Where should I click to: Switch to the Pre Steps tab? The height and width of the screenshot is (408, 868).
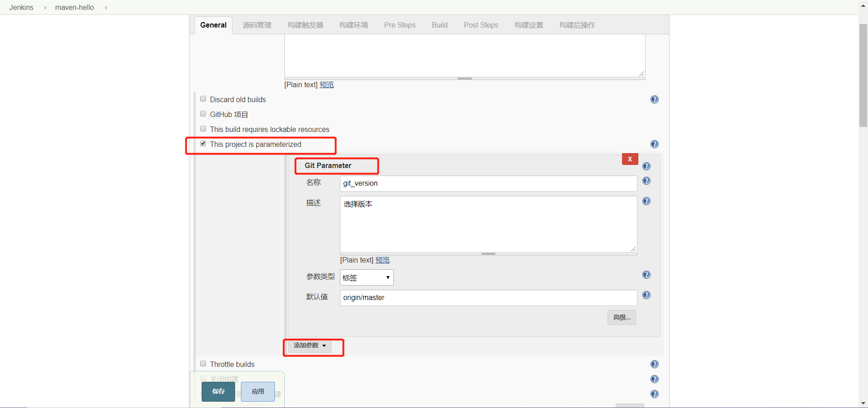point(400,25)
